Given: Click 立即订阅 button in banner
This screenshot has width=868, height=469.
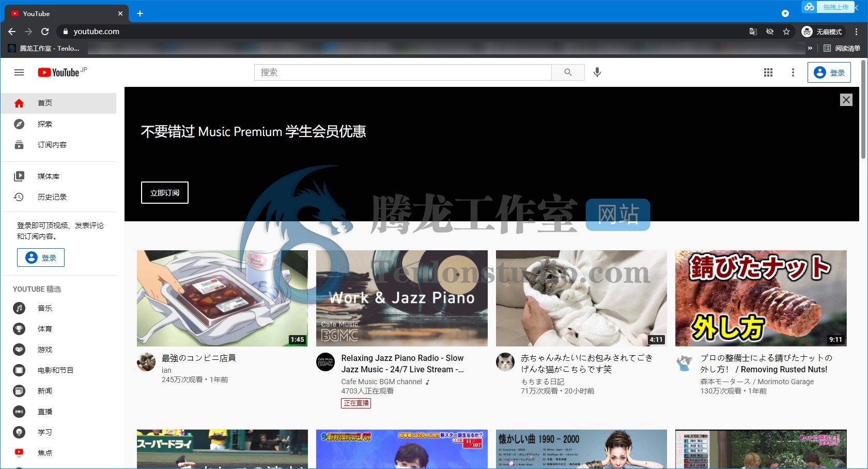Looking at the screenshot, I should coord(165,193).
